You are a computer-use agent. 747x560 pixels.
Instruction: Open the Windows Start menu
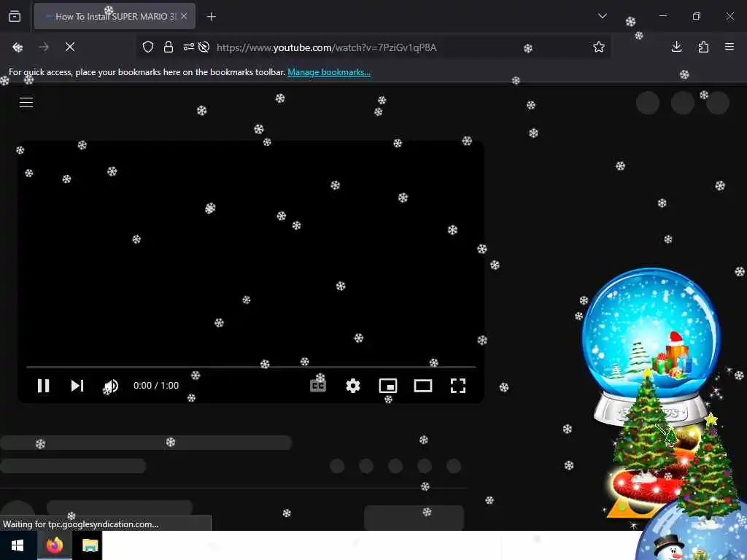click(18, 545)
